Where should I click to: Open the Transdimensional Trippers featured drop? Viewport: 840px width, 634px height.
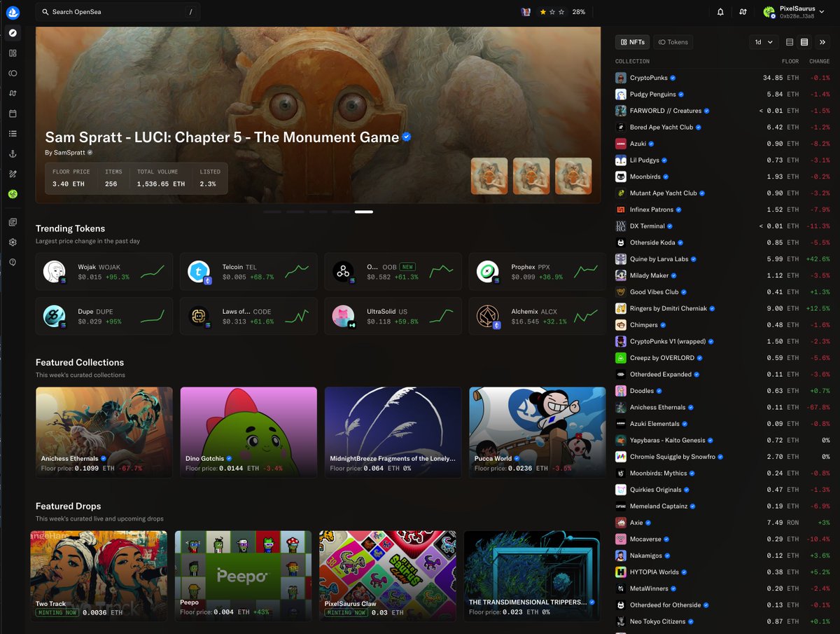click(x=532, y=576)
